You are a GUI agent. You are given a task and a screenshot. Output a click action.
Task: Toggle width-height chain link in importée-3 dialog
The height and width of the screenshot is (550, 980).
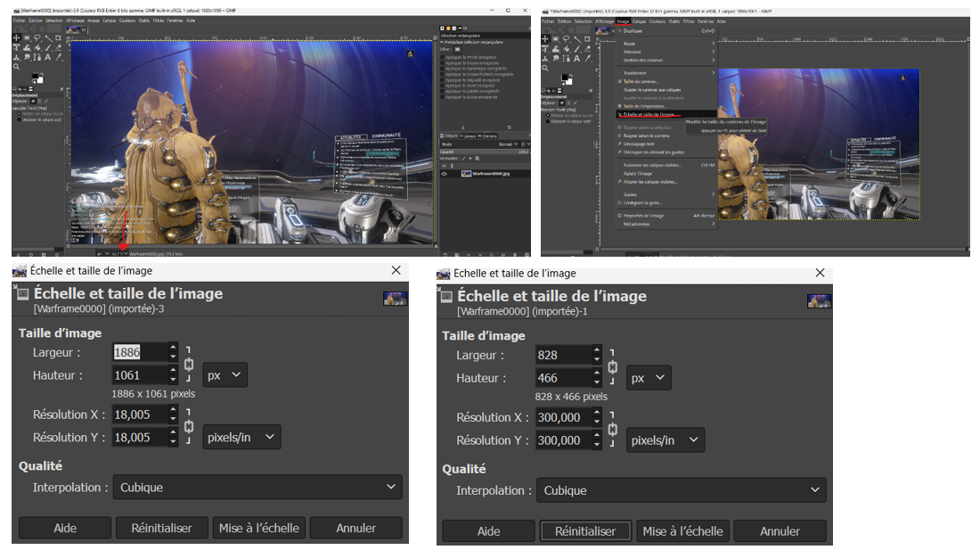189,365
